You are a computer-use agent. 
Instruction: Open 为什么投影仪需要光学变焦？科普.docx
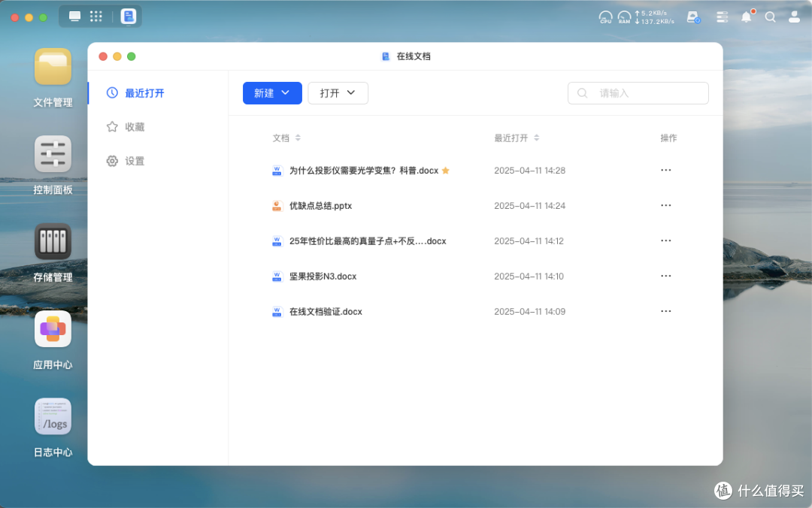[x=364, y=171]
